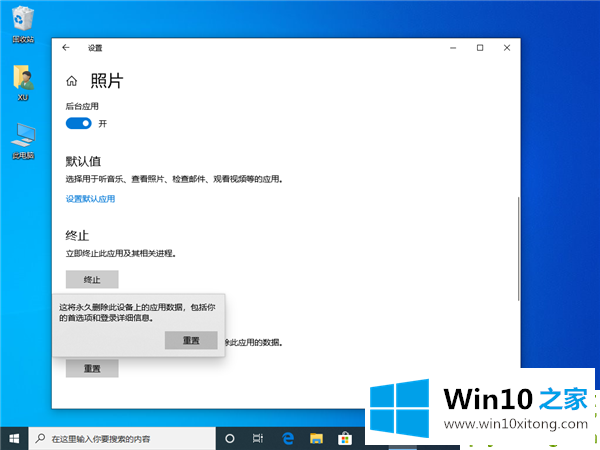The image size is (600, 450).
Task: Open the 设置默认应用 link
Action: [x=90, y=199]
